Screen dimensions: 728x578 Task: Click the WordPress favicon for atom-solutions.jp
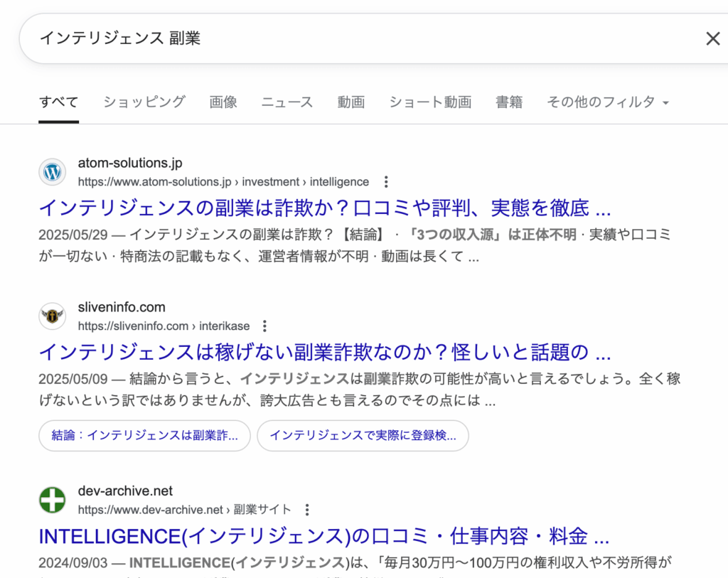tap(53, 172)
